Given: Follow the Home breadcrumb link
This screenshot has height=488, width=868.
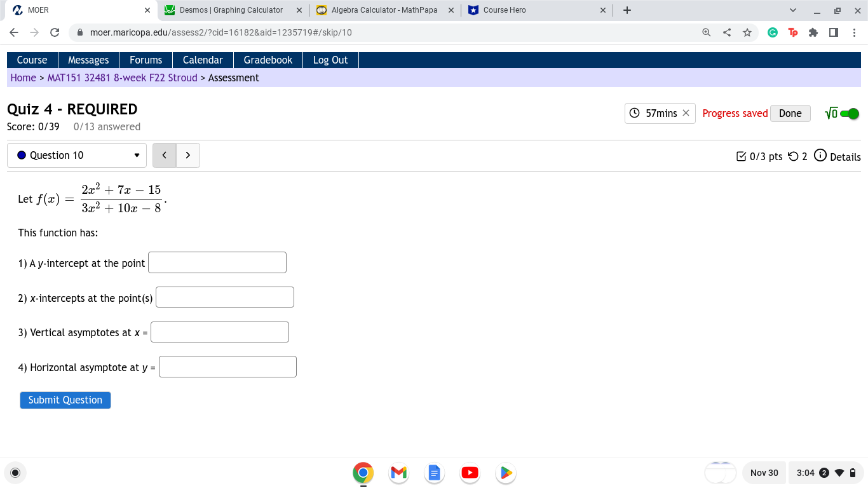Looking at the screenshot, I should [x=23, y=78].
